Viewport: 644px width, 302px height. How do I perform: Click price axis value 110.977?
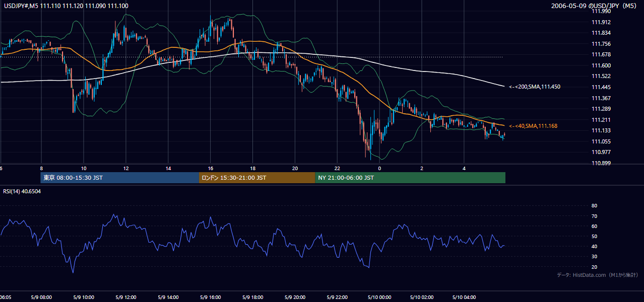[x=601, y=153]
